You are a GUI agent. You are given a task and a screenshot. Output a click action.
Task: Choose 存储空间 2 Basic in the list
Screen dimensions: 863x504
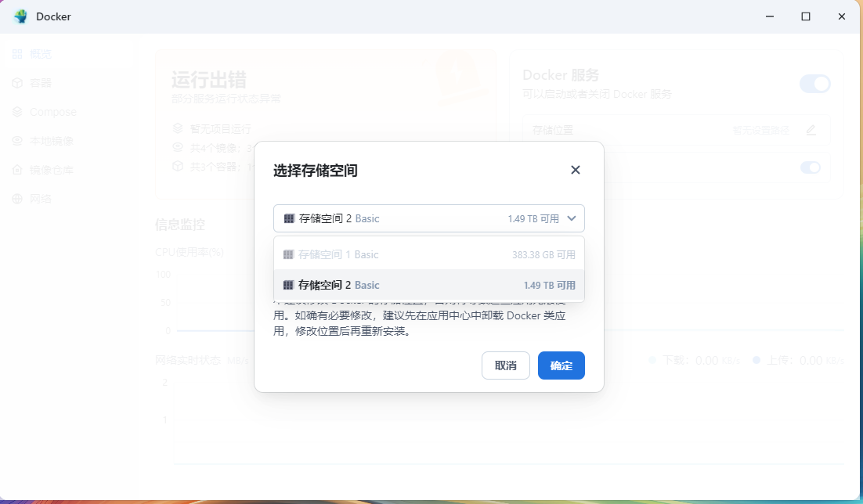[428, 285]
